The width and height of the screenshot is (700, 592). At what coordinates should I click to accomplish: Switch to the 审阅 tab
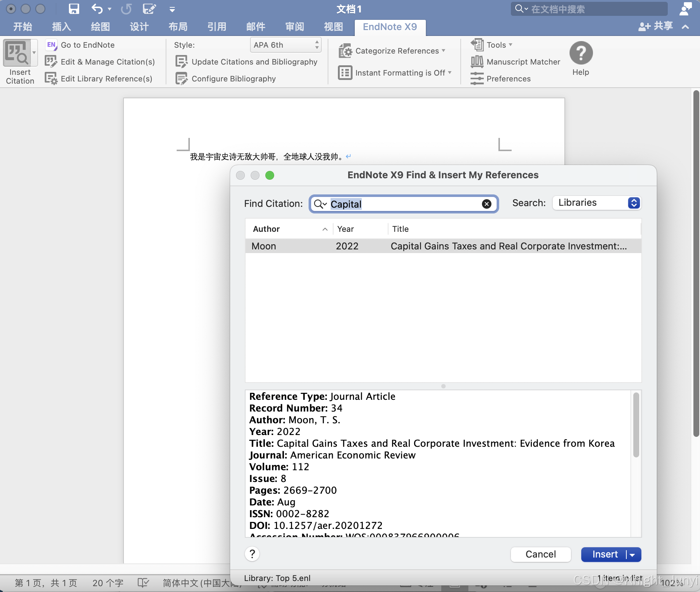click(295, 27)
